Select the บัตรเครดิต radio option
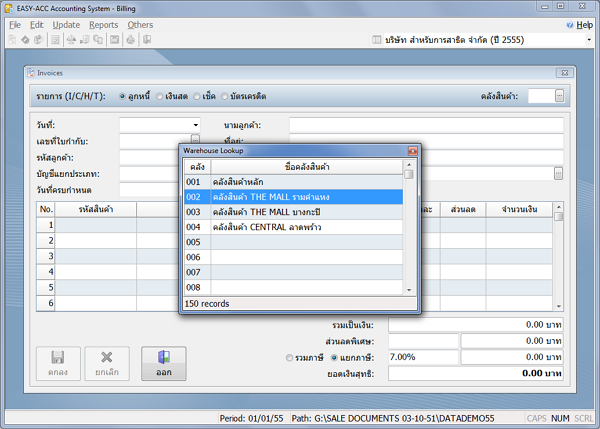This screenshot has width=600, height=429. [x=226, y=96]
